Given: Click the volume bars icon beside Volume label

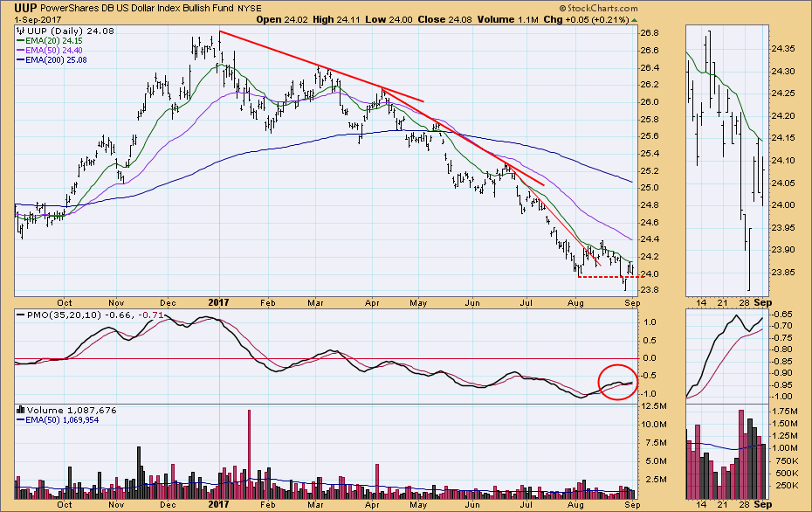Looking at the screenshot, I should [x=21, y=410].
